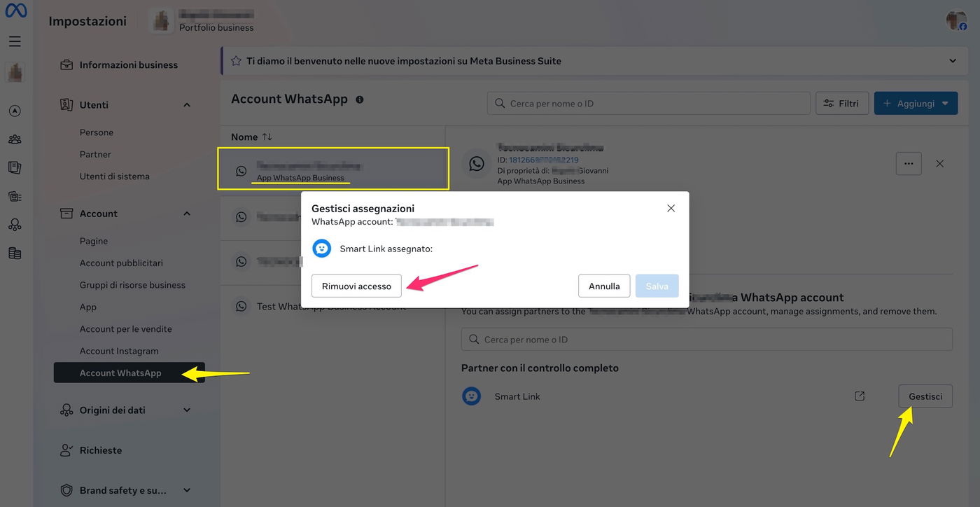Click the compass arrow icon in the left rail
This screenshot has height=507, width=980.
tap(15, 111)
